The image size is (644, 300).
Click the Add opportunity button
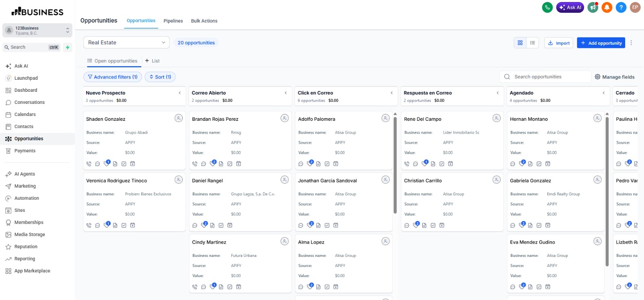pyautogui.click(x=601, y=43)
